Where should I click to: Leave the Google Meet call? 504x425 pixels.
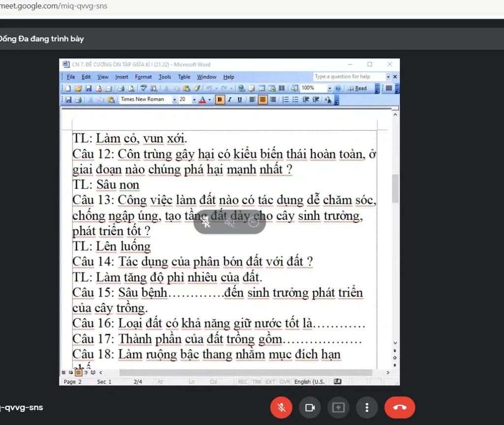400,408
